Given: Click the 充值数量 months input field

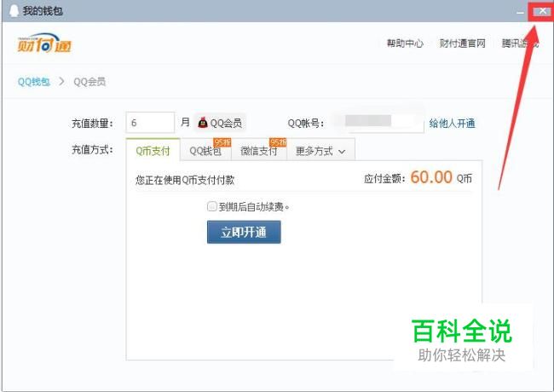Looking at the screenshot, I should point(150,123).
